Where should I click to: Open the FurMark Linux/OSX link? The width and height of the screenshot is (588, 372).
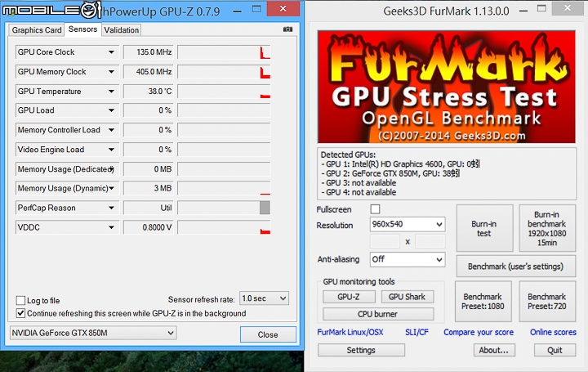[x=350, y=332]
